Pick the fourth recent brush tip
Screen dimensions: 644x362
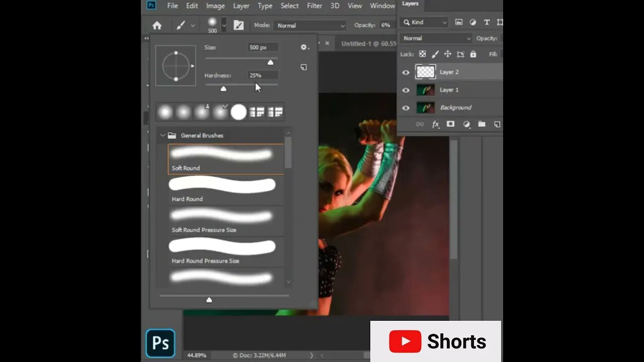pos(220,112)
